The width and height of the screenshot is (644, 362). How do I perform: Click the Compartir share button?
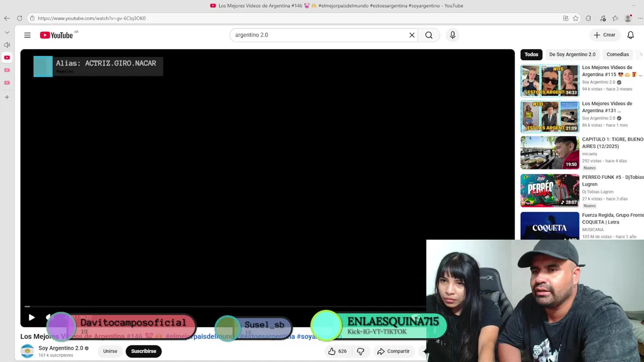[393, 351]
